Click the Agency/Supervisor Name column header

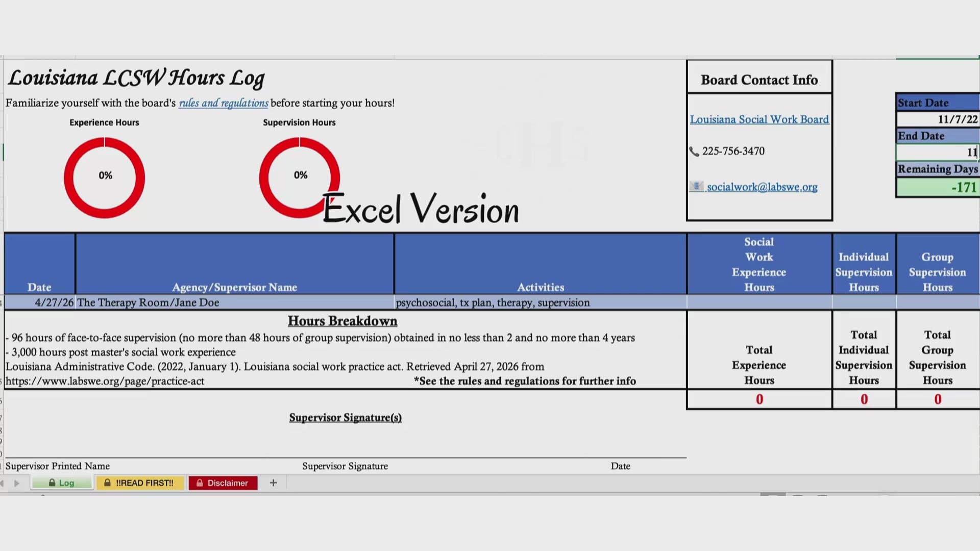point(235,264)
